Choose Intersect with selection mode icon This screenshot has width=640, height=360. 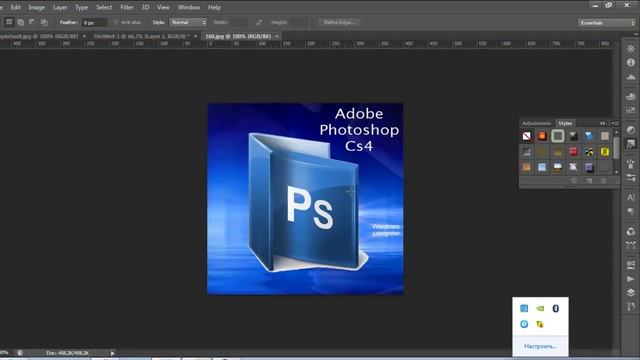point(44,22)
